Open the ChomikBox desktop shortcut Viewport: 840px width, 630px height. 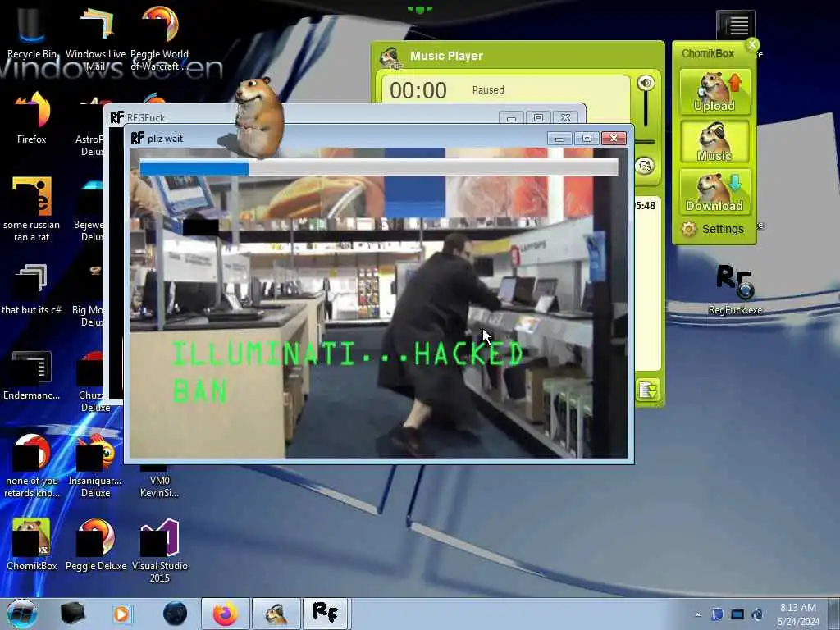click(x=32, y=544)
